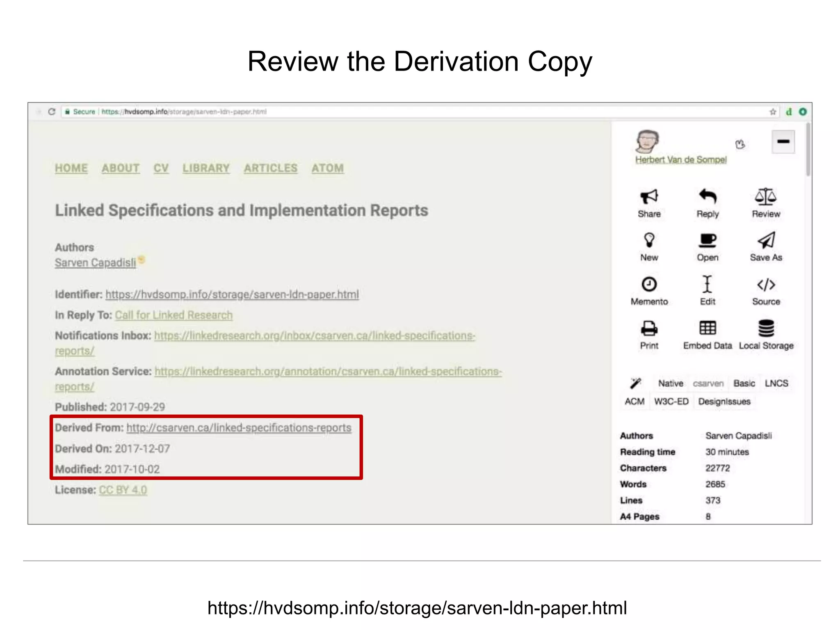
Task: Click the Share megaphone icon
Action: [649, 196]
